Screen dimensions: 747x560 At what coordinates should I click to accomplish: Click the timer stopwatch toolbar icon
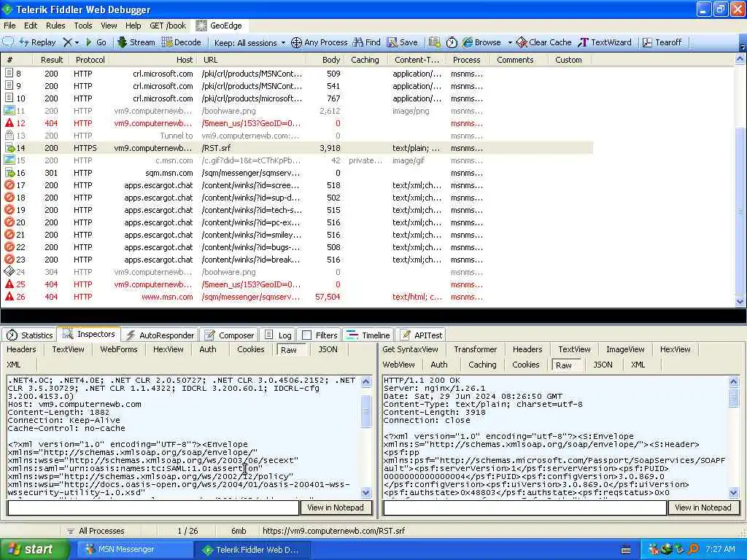tap(452, 43)
